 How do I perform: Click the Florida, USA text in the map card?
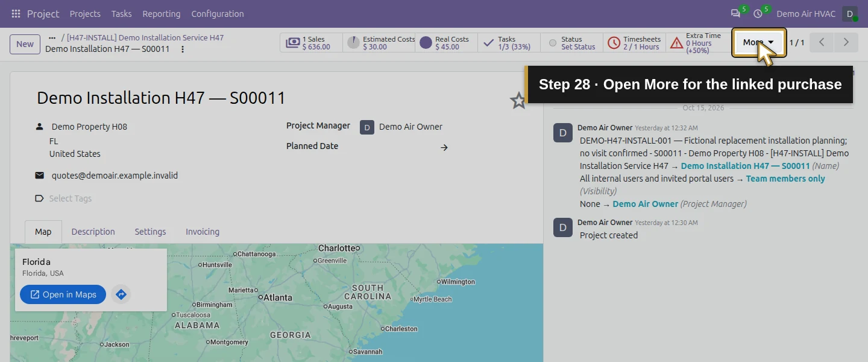coord(43,273)
